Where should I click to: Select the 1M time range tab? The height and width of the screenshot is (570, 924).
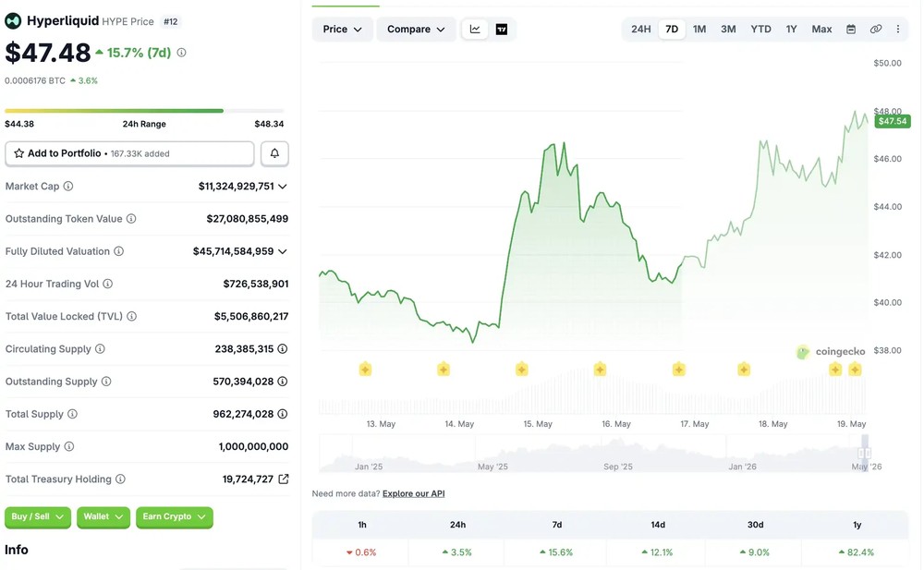click(699, 29)
